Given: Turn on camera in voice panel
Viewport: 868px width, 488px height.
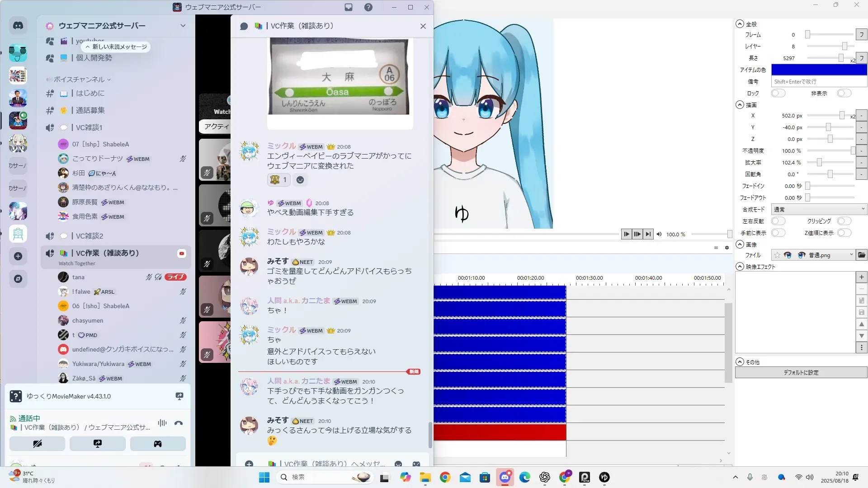Looking at the screenshot, I should (37, 444).
